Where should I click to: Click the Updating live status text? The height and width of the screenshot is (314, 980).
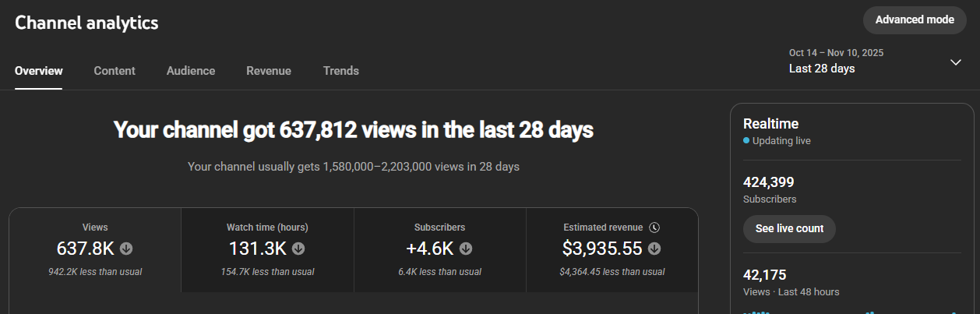coord(781,141)
